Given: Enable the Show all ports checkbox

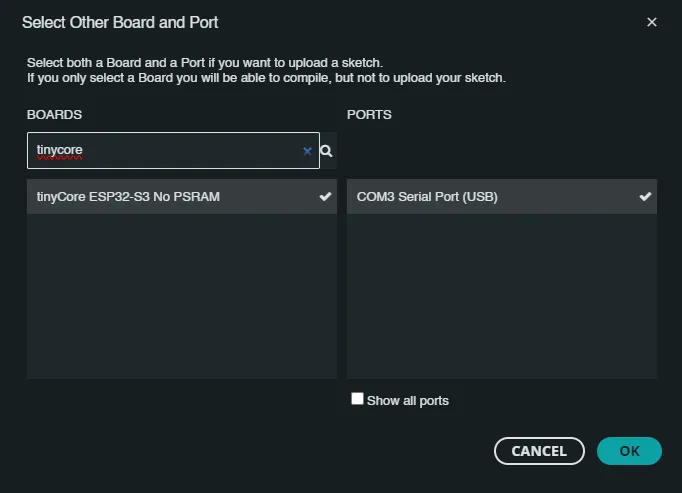Looking at the screenshot, I should (357, 399).
